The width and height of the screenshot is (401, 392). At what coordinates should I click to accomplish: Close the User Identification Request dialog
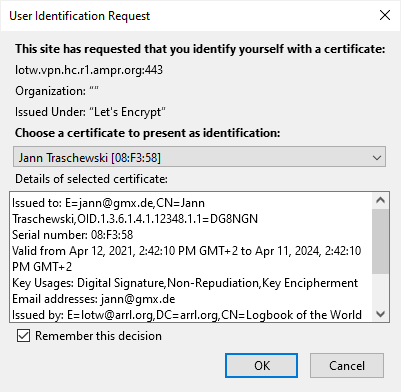coord(385,15)
